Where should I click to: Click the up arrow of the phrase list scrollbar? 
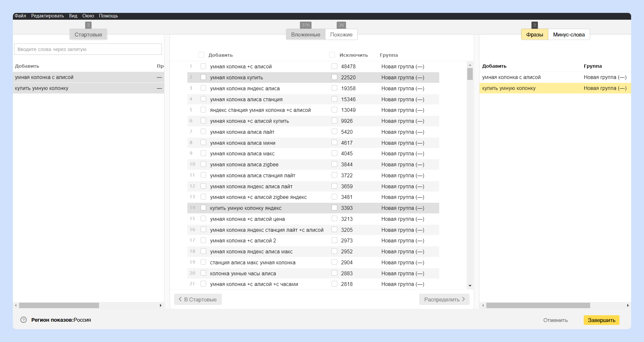click(470, 65)
